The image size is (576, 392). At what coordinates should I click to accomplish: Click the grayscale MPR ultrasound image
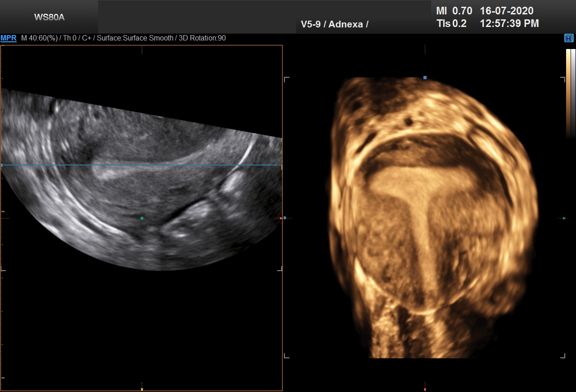coord(141,180)
